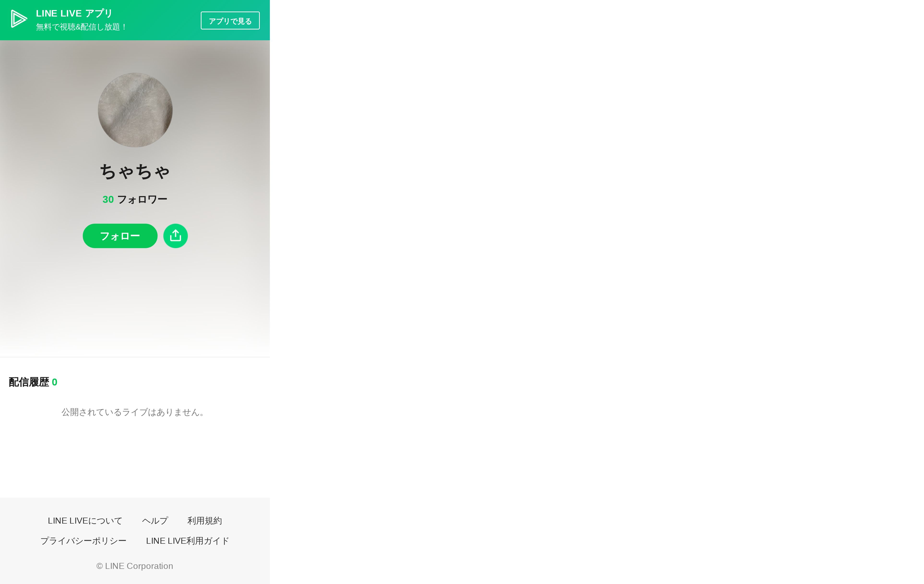The width and height of the screenshot is (924, 584).
Task: Select the LINE LIVE アプリ banner title
Action: coord(74,13)
